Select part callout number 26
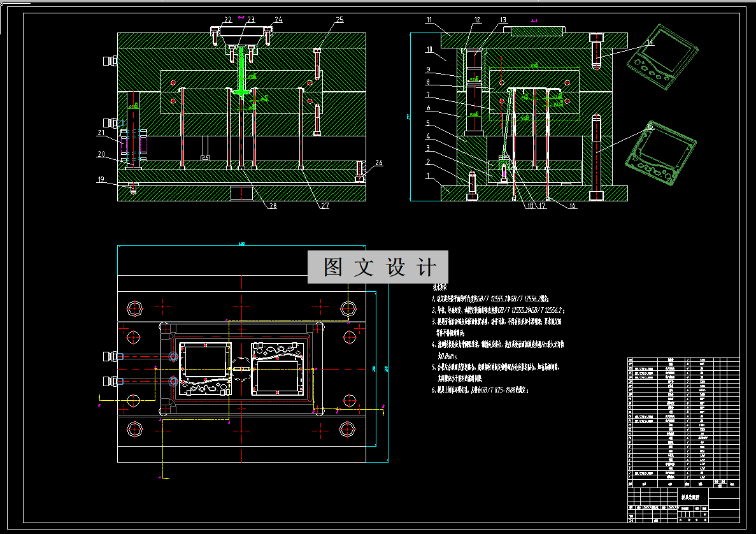756x534 pixels. (379, 163)
